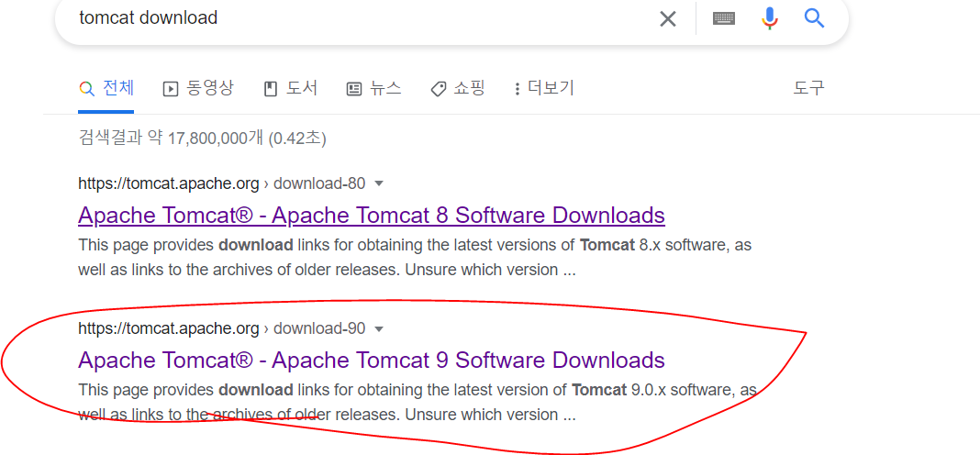The width and height of the screenshot is (980, 455).
Task: Open Apache Tomcat 8 Software Downloads link
Action: pyautogui.click(x=372, y=215)
